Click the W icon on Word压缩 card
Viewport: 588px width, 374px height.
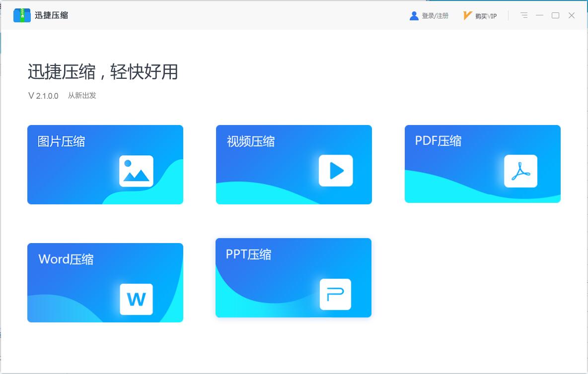click(x=136, y=299)
